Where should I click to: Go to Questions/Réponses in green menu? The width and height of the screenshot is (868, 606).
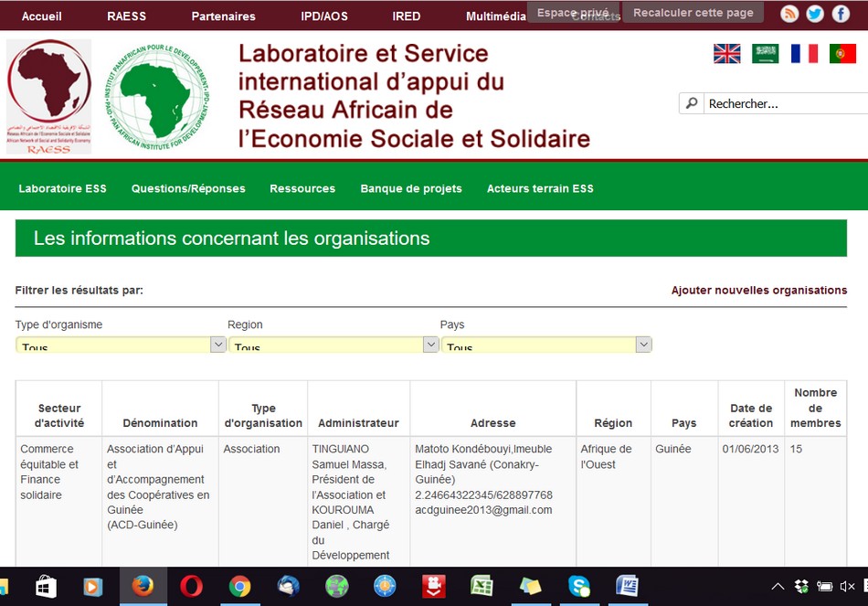click(188, 188)
